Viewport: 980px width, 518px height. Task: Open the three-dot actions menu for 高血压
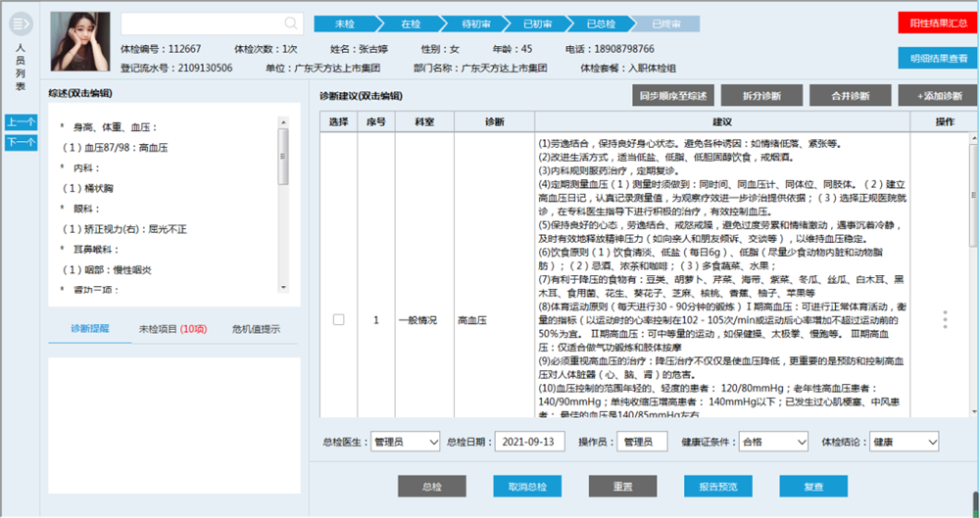945,319
